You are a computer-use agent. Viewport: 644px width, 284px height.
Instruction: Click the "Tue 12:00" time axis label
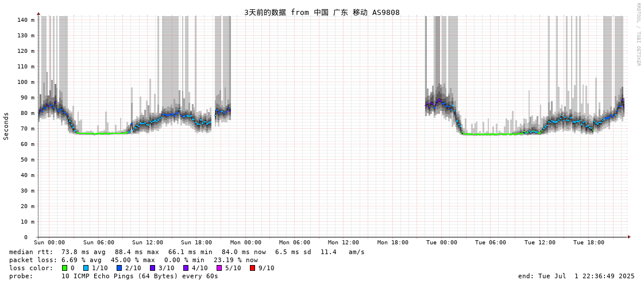point(539,243)
